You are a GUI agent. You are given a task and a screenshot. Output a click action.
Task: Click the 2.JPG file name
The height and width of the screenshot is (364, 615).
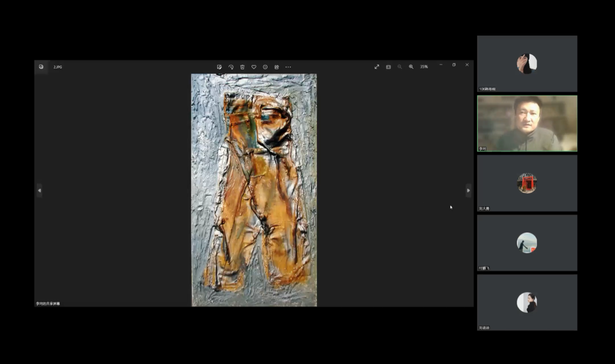pyautogui.click(x=58, y=67)
